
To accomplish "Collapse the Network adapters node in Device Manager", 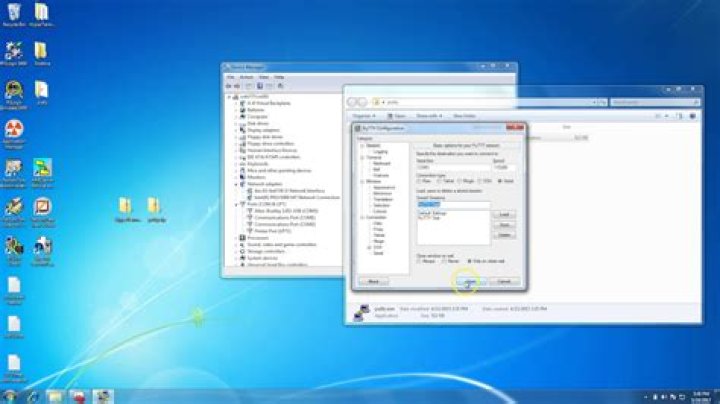I will [x=237, y=184].
